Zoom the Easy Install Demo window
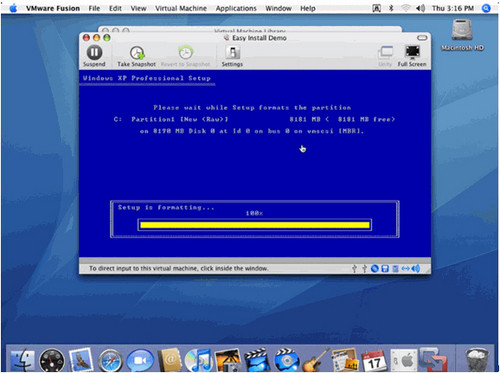500x373 pixels. [x=107, y=38]
